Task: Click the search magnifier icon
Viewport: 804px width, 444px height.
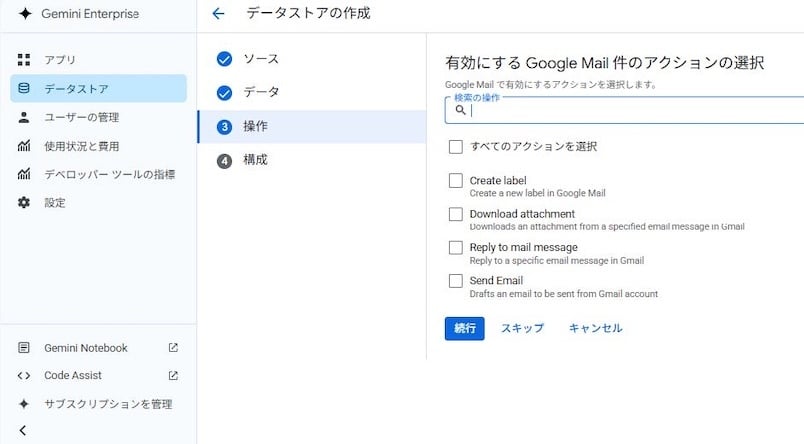Action: tap(460, 110)
